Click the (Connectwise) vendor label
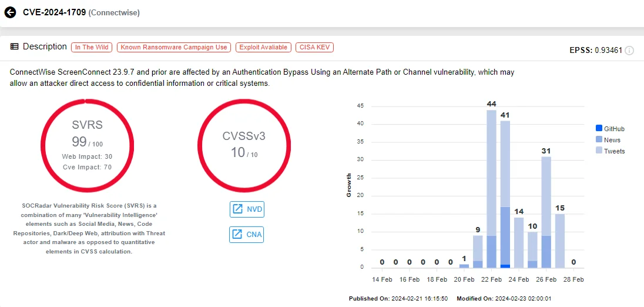The height and width of the screenshot is (307, 644). (x=114, y=13)
